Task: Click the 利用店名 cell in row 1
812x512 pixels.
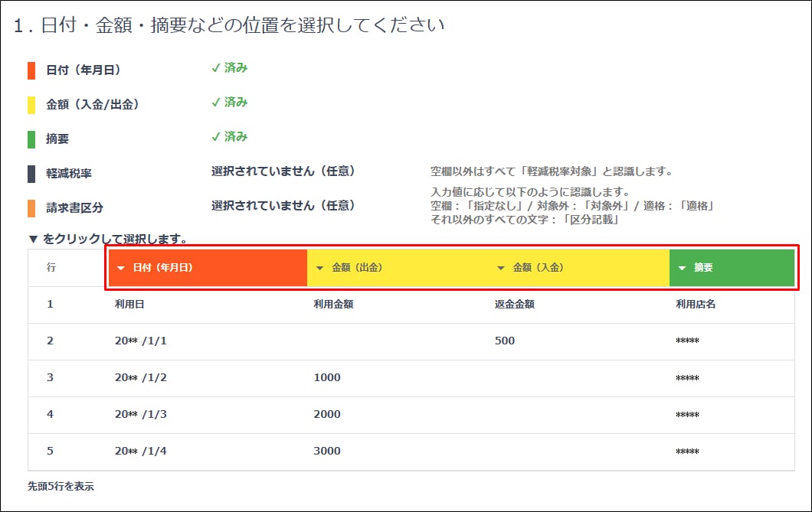Action: pyautogui.click(x=696, y=304)
